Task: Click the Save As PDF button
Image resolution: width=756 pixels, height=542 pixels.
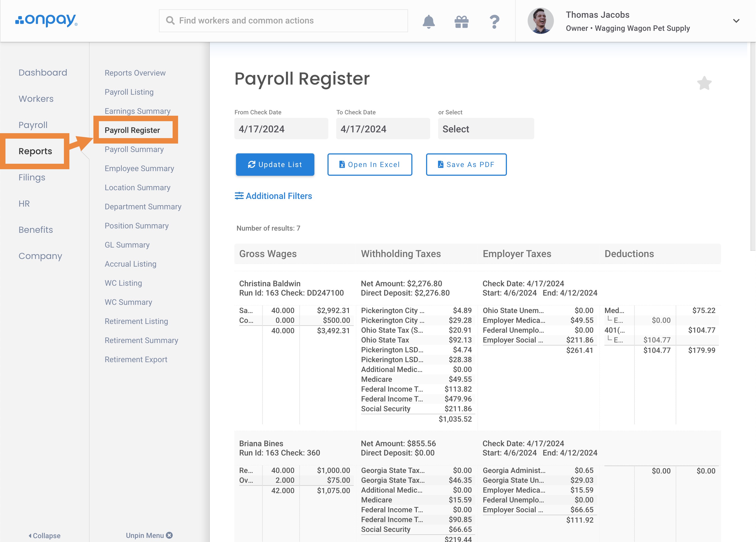Action: tap(466, 164)
